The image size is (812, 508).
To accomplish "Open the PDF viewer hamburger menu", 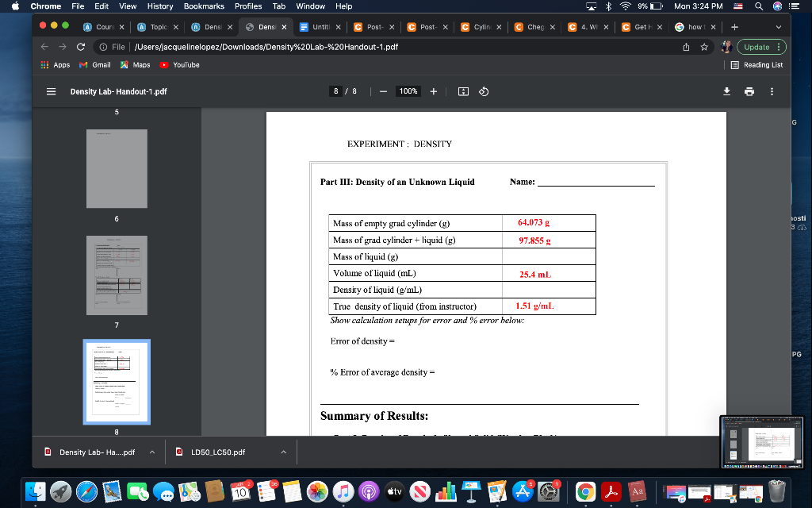I will [x=51, y=91].
